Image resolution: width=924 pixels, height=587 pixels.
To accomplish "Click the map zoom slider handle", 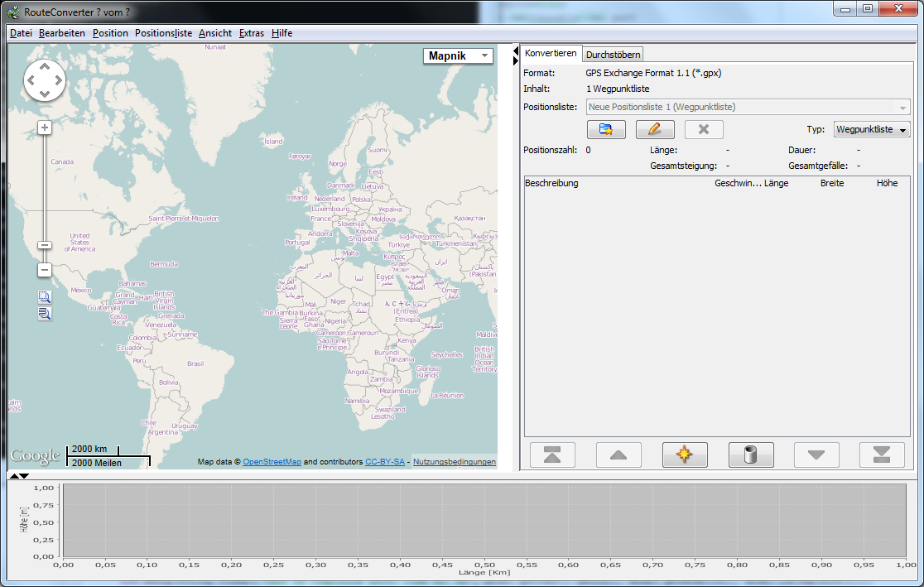I will [45, 245].
